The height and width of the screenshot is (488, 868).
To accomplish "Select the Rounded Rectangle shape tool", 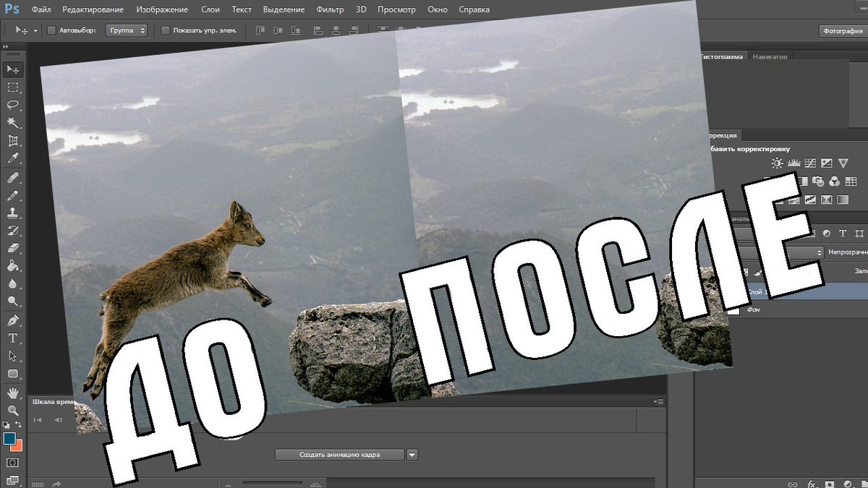I will (13, 374).
